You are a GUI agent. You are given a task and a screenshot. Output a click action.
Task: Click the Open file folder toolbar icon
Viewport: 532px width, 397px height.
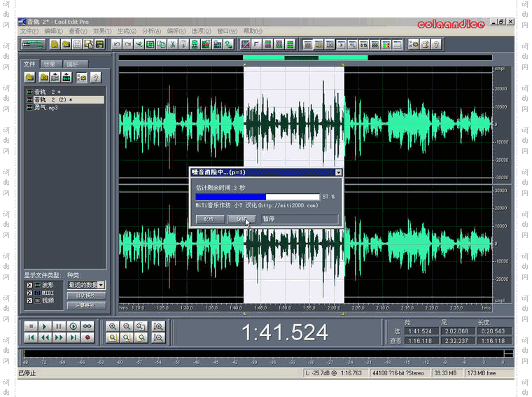coord(66,44)
